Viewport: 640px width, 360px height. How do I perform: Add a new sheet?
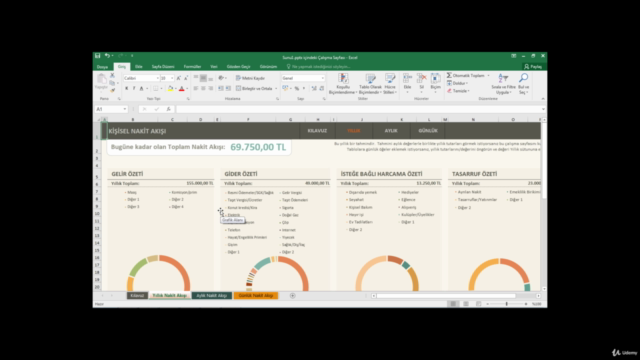(293, 296)
